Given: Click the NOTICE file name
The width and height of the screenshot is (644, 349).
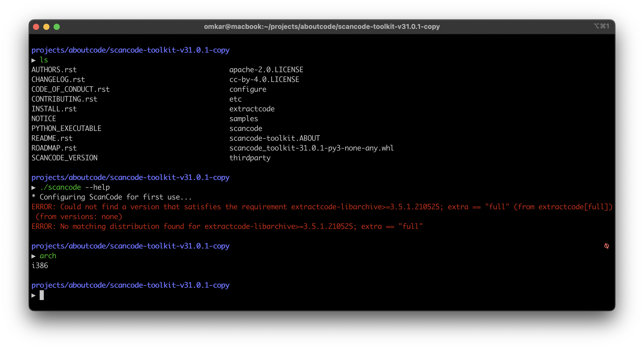Looking at the screenshot, I should 44,119.
